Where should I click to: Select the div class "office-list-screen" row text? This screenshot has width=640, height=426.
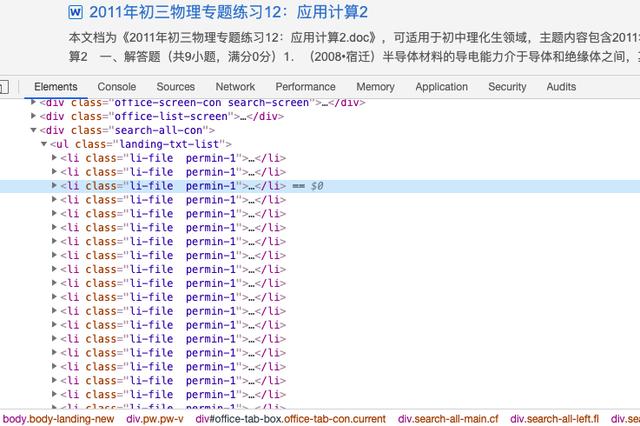(x=162, y=116)
